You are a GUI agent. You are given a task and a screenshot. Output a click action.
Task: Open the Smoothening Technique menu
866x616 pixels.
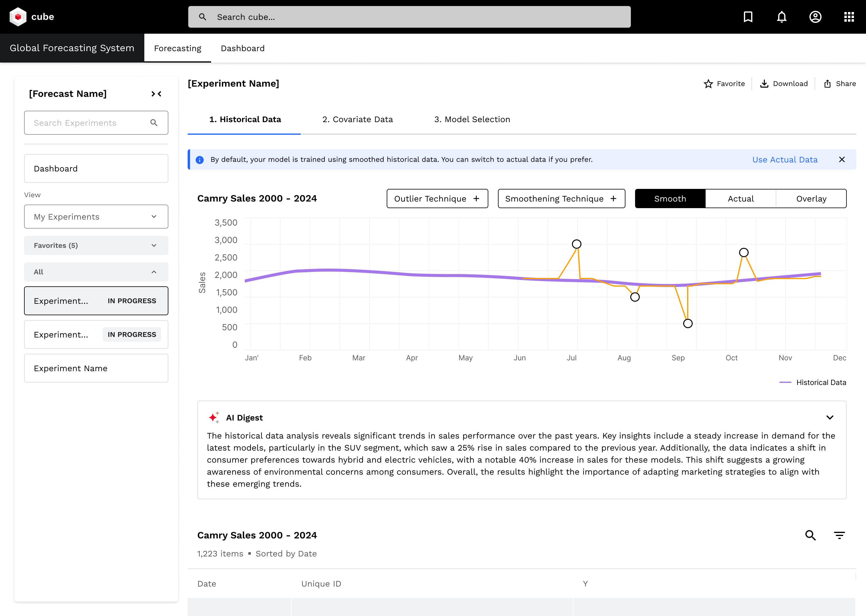click(561, 199)
